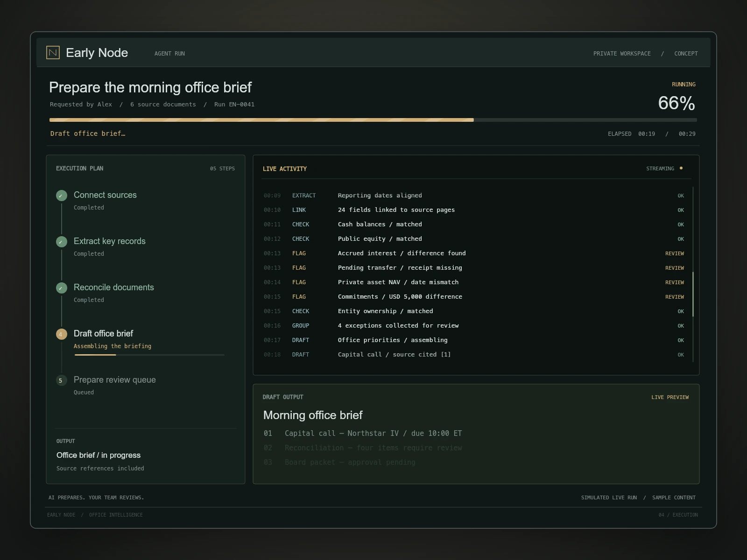Click the AGENT RUN header label
The width and height of the screenshot is (747, 560).
click(169, 54)
